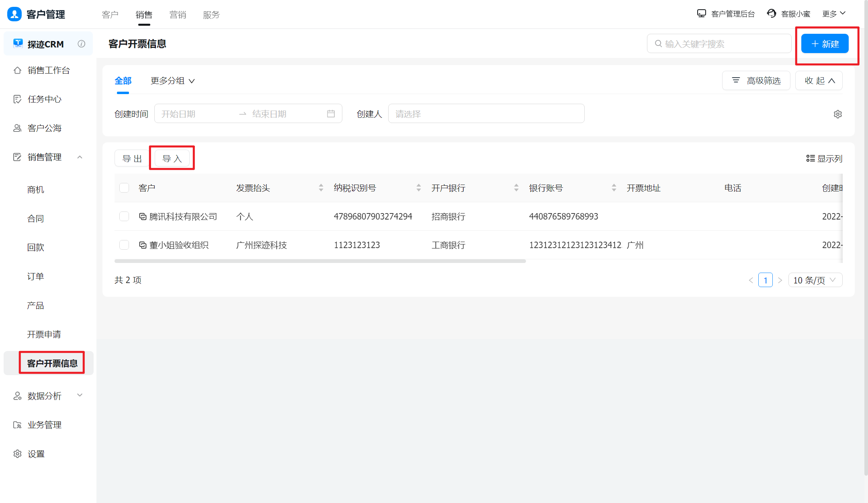Viewport: 868px width, 503px height.
Task: Open 10 条/页 page size dropdown
Action: pos(815,280)
